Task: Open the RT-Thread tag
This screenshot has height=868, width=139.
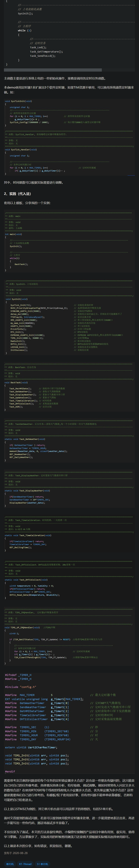Action: 25,864
